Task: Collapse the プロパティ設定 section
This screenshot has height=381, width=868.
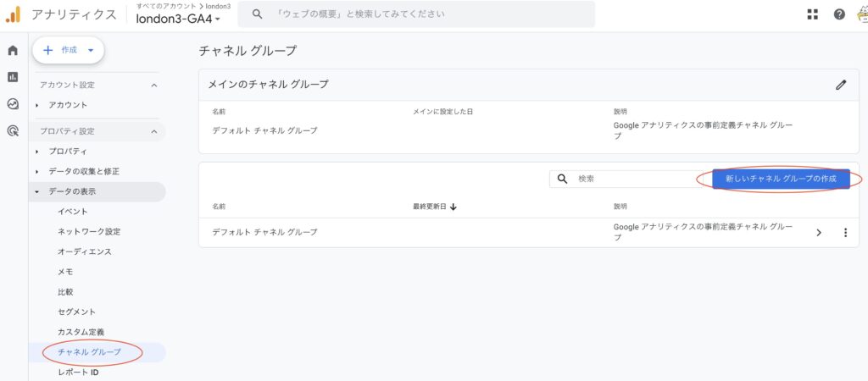Action: (153, 131)
